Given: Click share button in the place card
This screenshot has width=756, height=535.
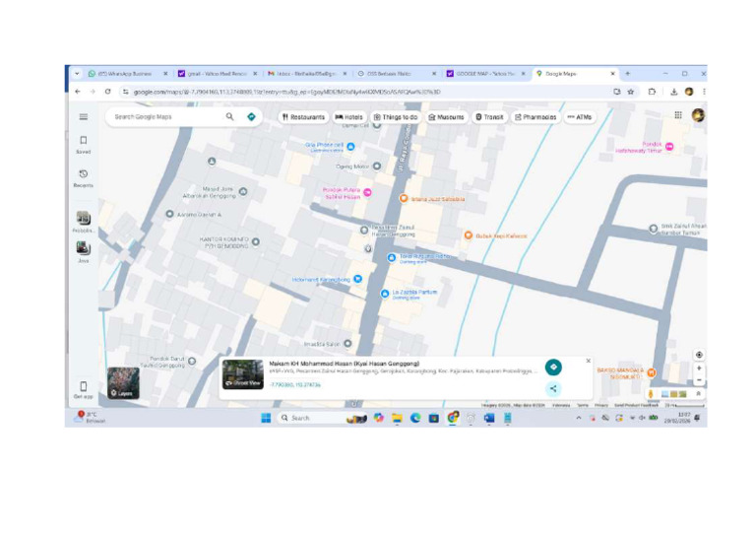Looking at the screenshot, I should (x=553, y=388).
